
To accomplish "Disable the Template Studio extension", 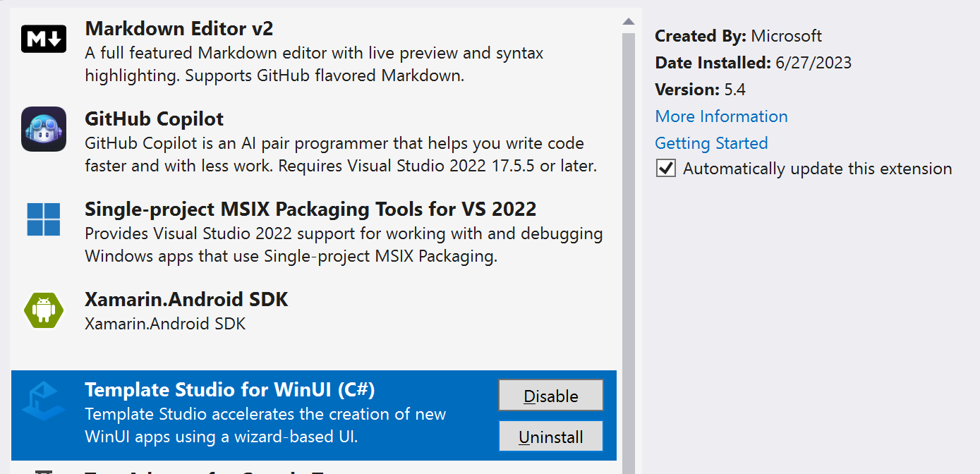I will pos(551,396).
